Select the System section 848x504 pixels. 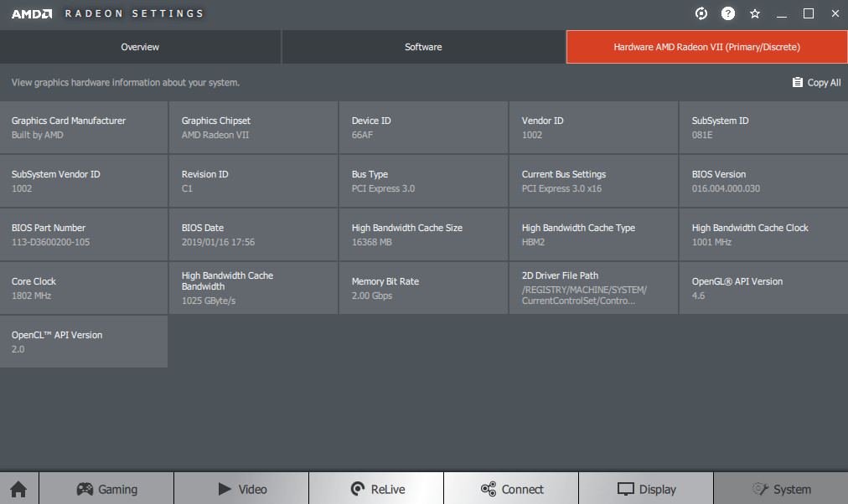781,489
